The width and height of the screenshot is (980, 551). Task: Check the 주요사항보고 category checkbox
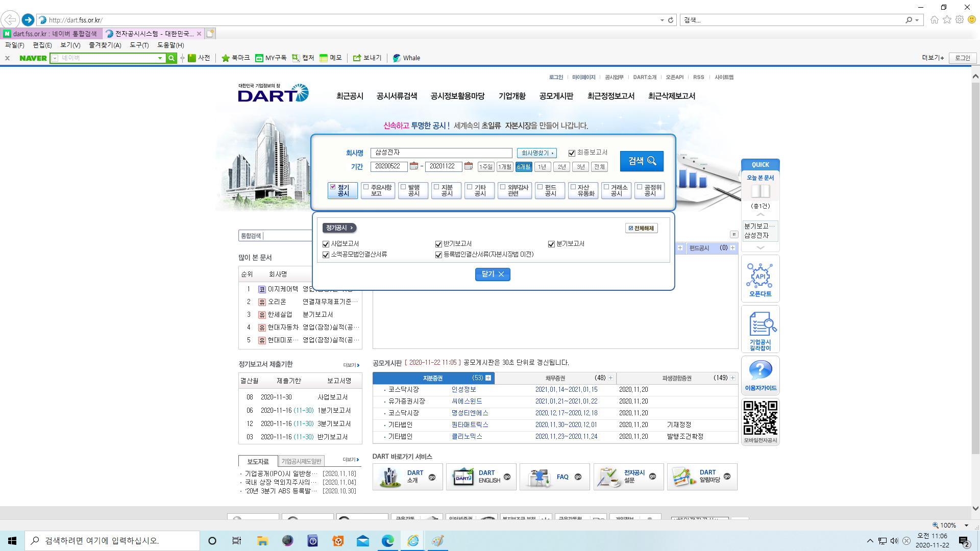point(366,187)
